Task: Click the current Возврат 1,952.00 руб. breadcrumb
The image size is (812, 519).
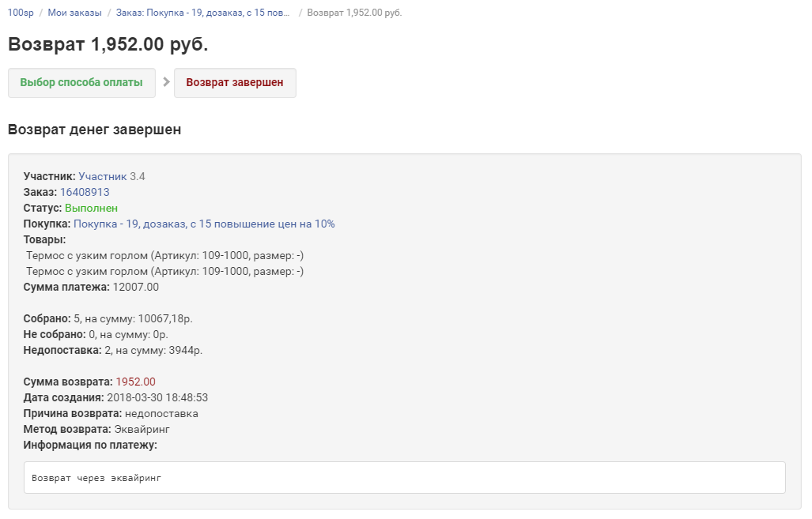Action: click(354, 13)
